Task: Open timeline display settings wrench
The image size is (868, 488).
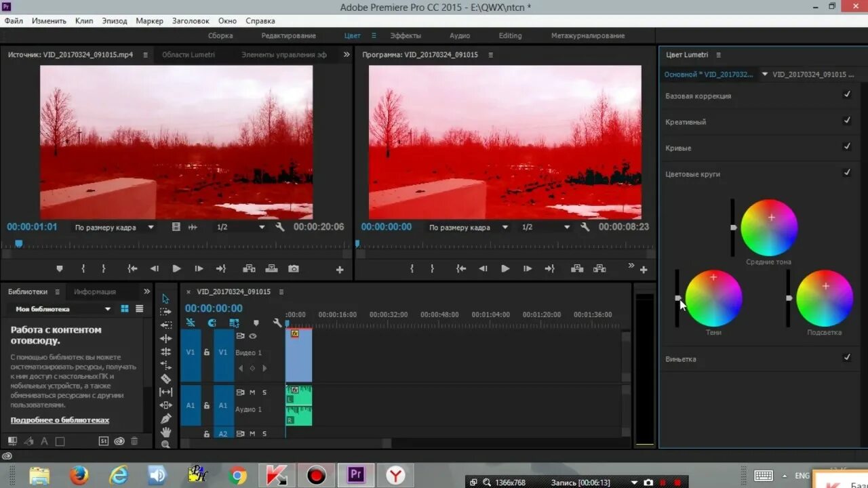Action: pos(277,323)
